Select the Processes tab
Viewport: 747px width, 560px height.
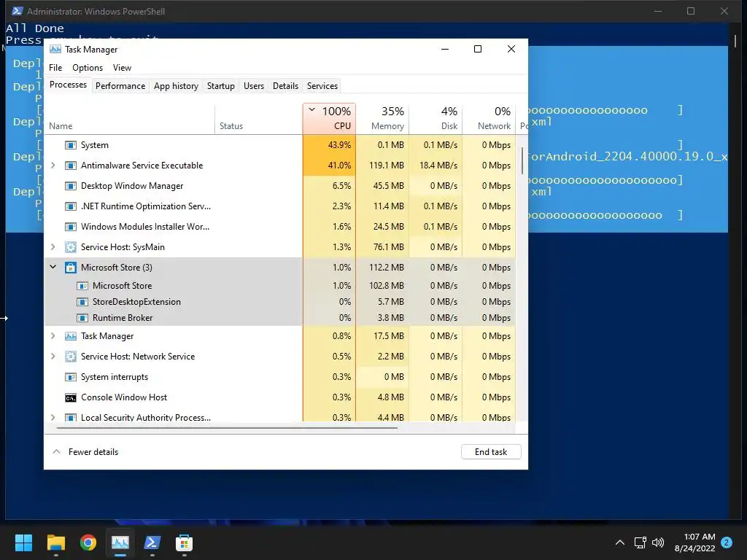[68, 85]
